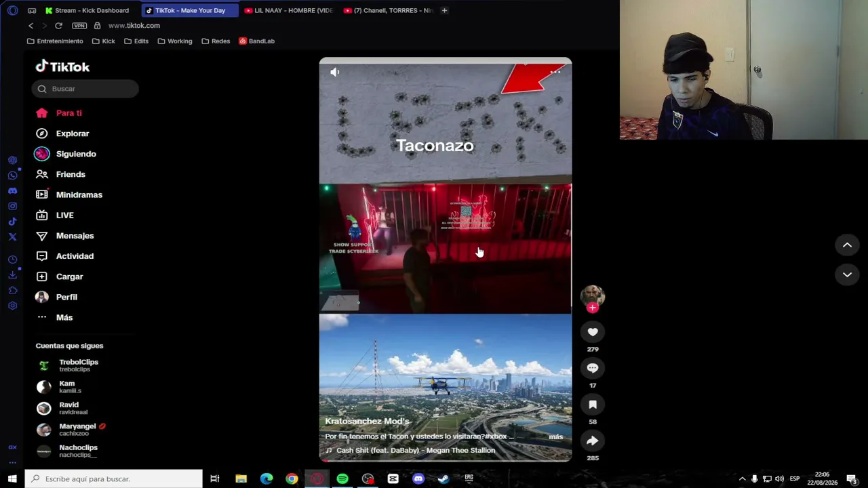Click the address bar showing www.tiktok.com
The height and width of the screenshot is (488, 868).
tap(134, 26)
